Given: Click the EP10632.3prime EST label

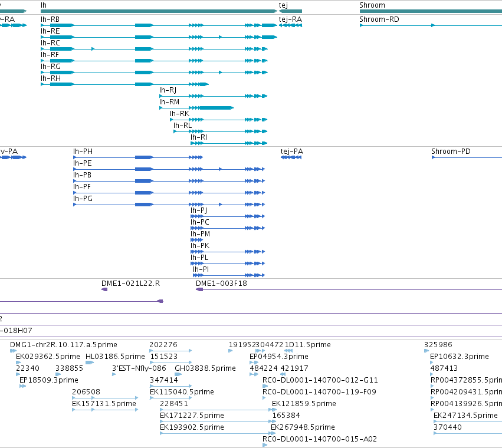Looking at the screenshot, I should [x=459, y=357].
